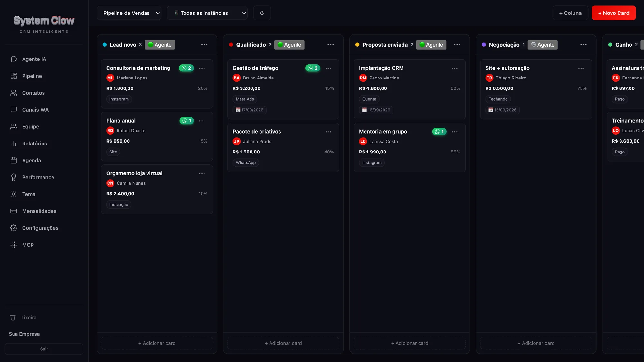
Task: Open options for Implantação CRM card
Action: pyautogui.click(x=455, y=68)
